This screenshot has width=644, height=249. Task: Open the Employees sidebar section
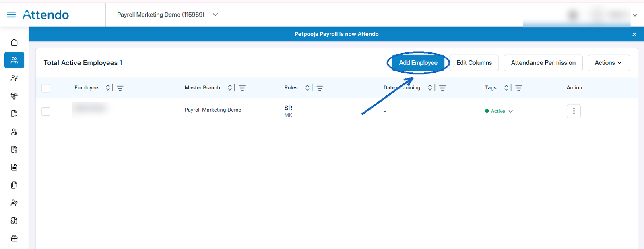(14, 60)
